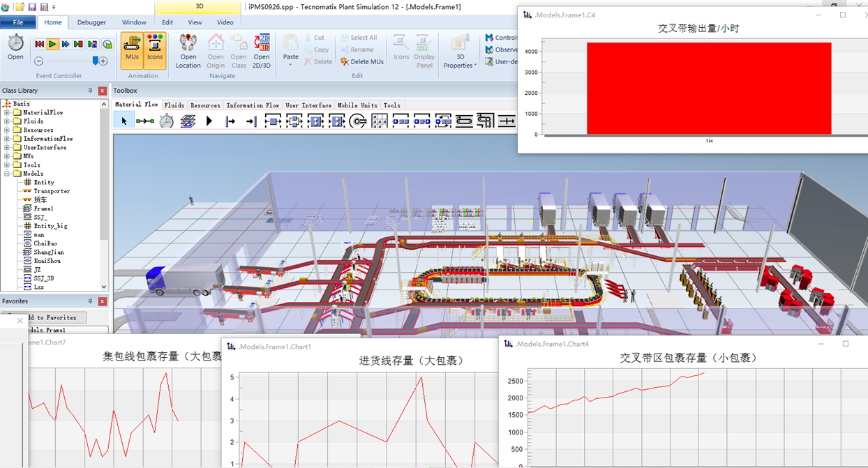Open the Resources toolbox tab
Viewport: 868px width, 468px height.
(205, 105)
